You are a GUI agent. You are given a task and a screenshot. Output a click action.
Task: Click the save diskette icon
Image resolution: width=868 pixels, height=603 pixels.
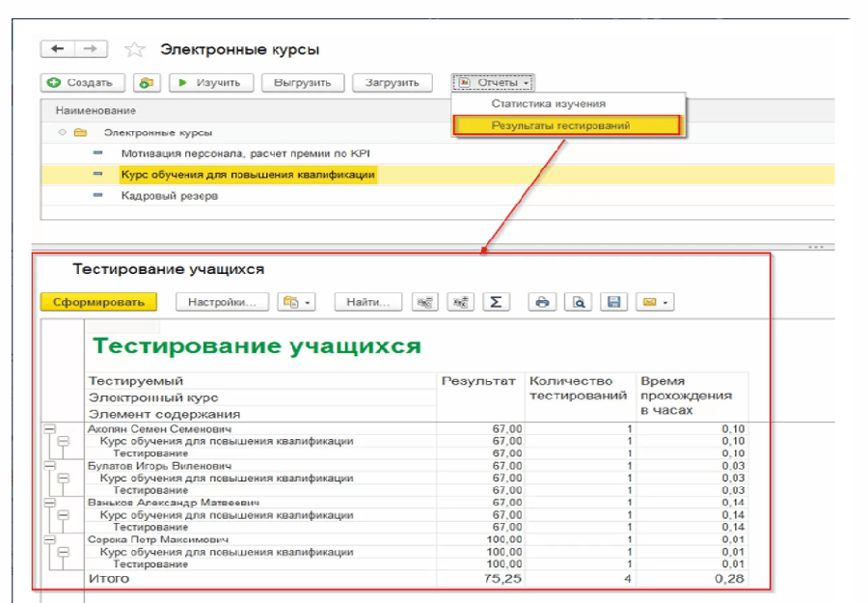tap(614, 302)
